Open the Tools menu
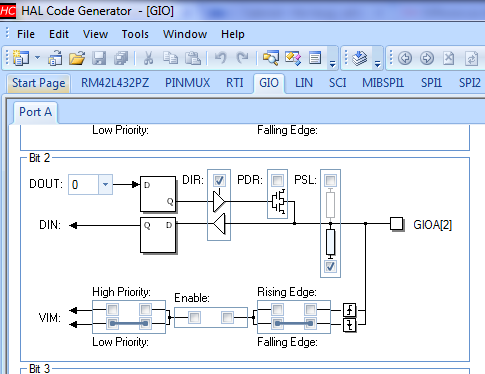 [135, 34]
